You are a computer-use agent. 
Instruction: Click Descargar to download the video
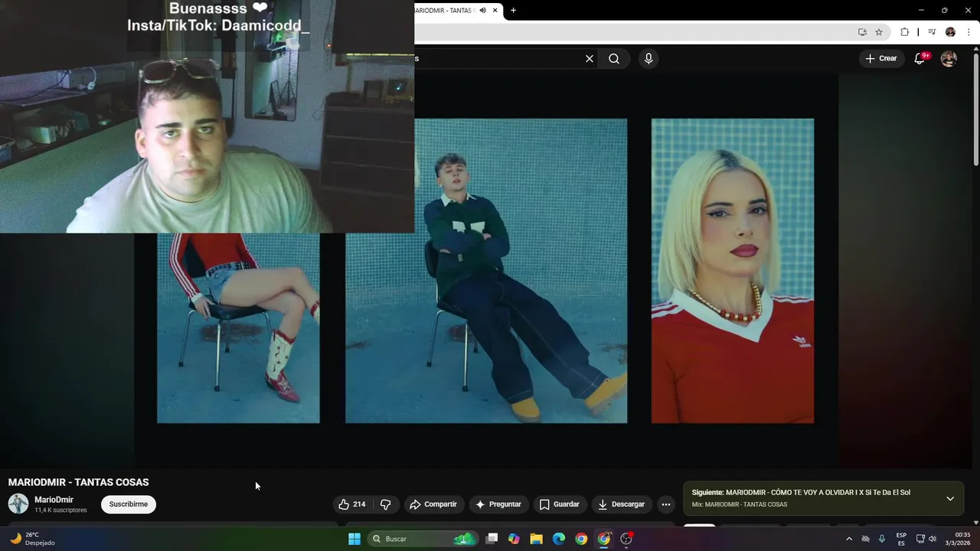pyautogui.click(x=622, y=504)
